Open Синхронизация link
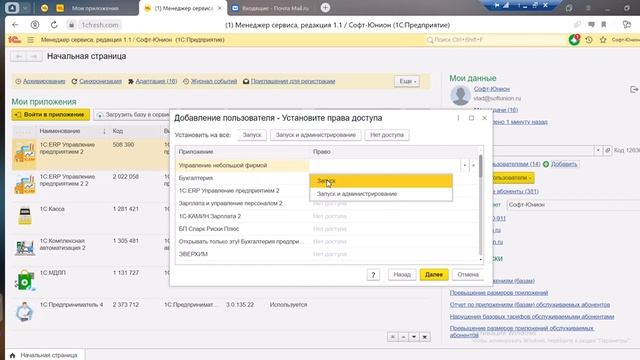This screenshot has height=360, width=640. pos(100,81)
